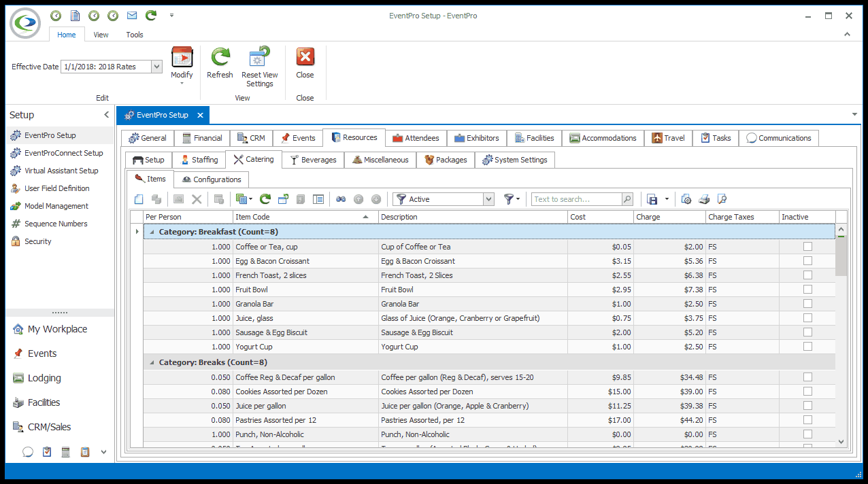This screenshot has height=484, width=868.
Task: Switch to the Configurations tab
Action: coord(212,179)
